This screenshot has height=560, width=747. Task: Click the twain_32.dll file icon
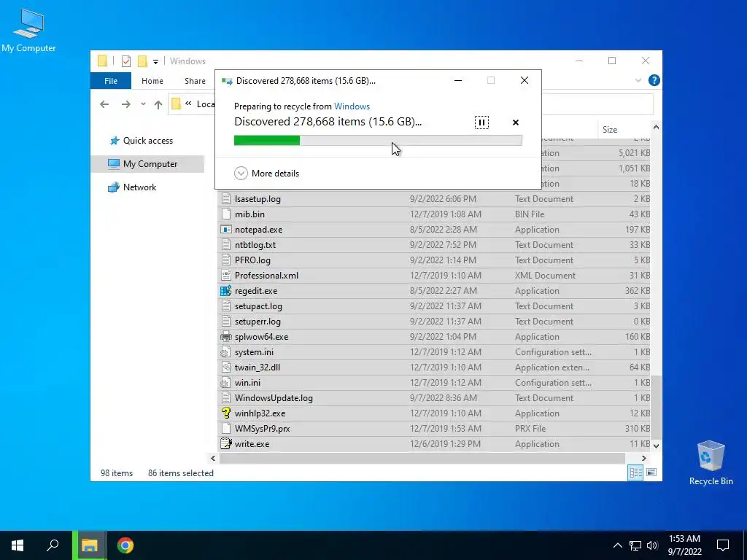tap(226, 367)
